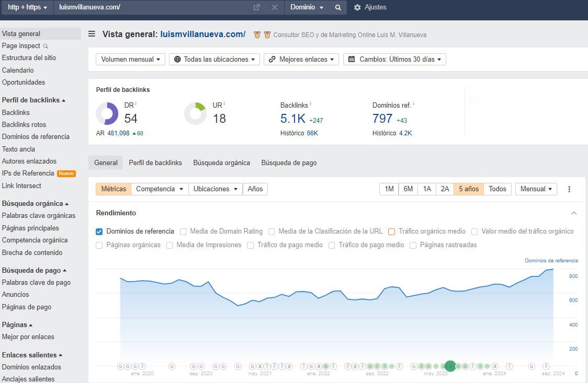Uncheck Dominios de referencia checkbox

(x=99, y=231)
